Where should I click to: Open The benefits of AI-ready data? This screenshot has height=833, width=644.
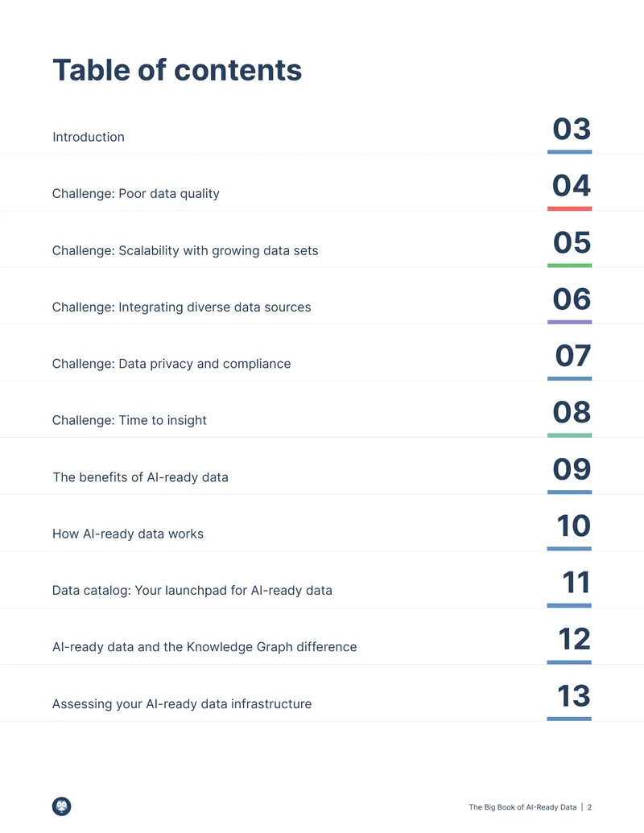[x=140, y=477]
